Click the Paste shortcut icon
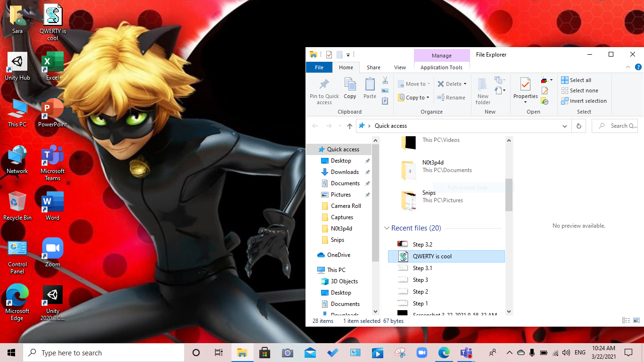Screen dimensions: 644x362 pos(385,101)
